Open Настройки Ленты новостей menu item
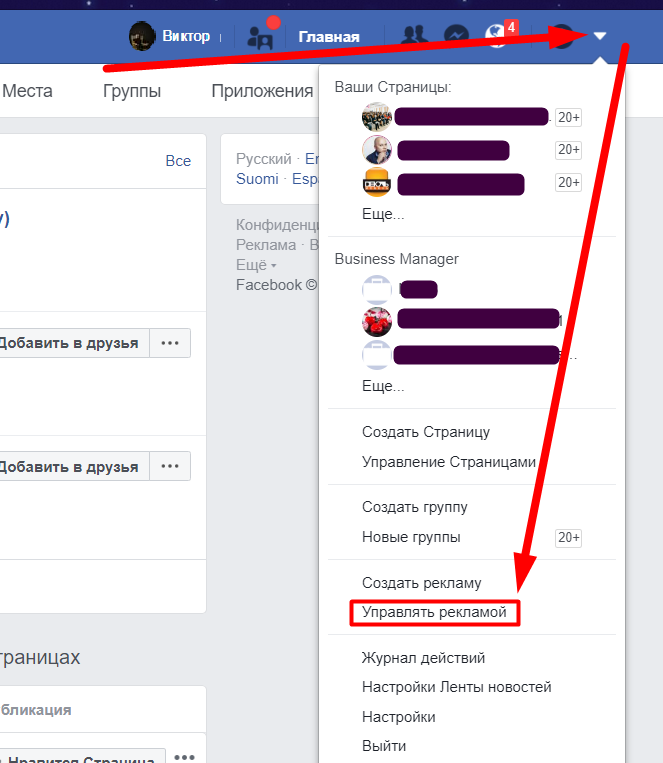Viewport: 663px width, 763px height. pos(457,687)
